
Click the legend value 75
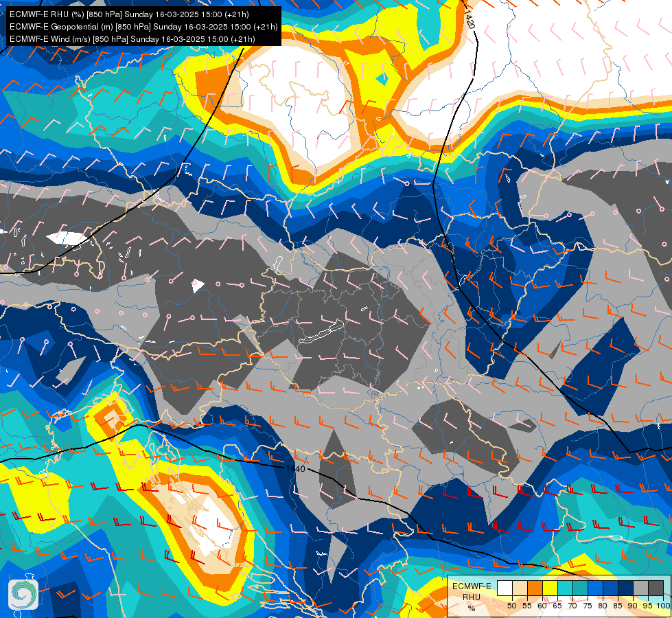(x=588, y=606)
